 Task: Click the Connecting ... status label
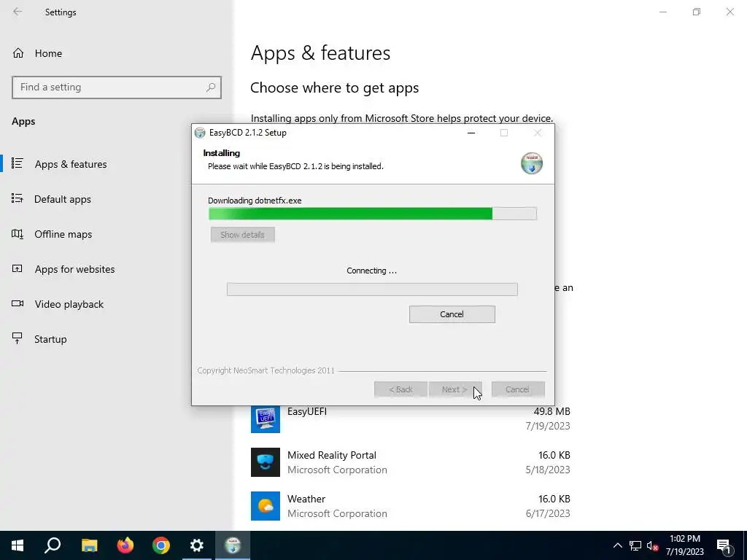[x=371, y=271]
